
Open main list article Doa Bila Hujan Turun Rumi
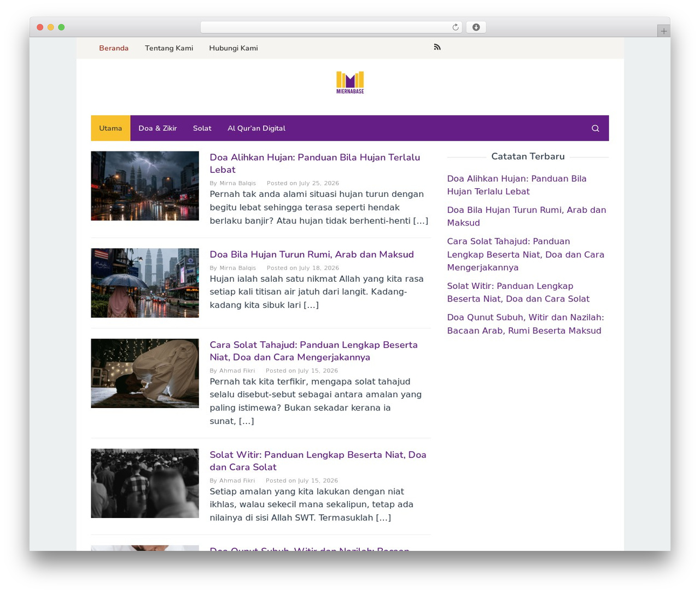312,254
